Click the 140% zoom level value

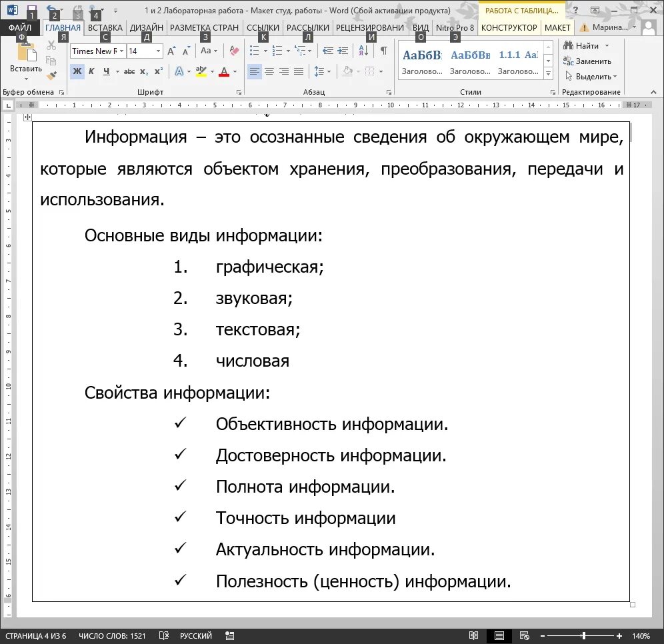pos(641,635)
